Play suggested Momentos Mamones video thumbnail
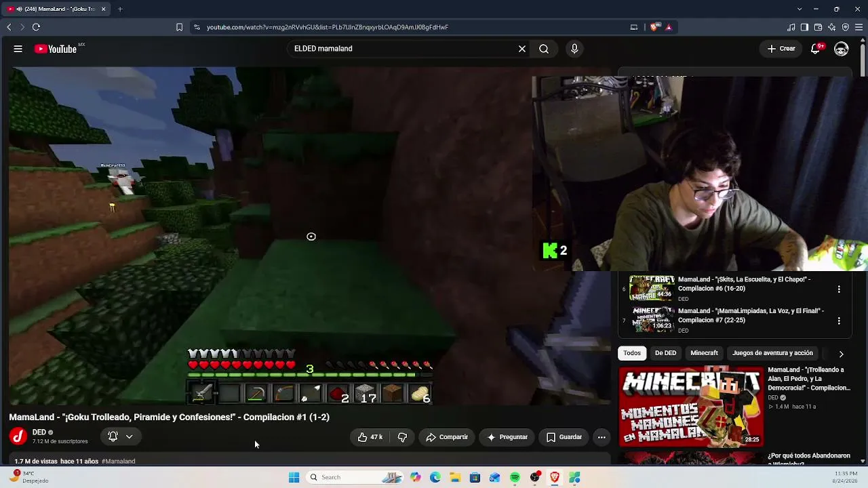868x488 pixels. click(691, 407)
